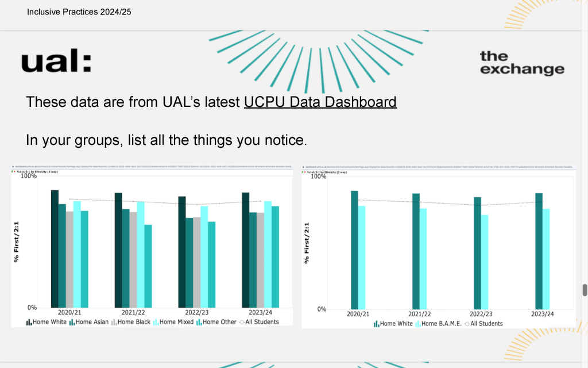Viewport: 588px width, 368px height.
Task: Click the 2022/23 Home B.A.M.E. bar in right chart
Action: click(485, 262)
